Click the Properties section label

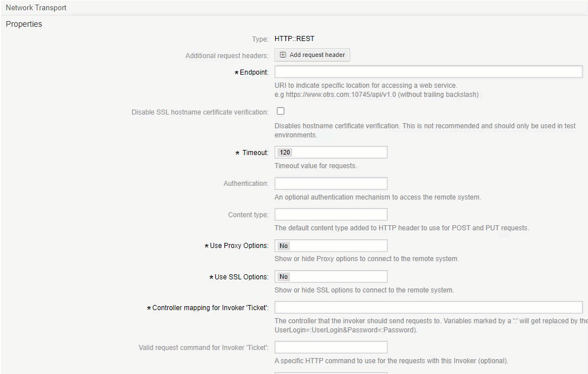click(x=23, y=24)
